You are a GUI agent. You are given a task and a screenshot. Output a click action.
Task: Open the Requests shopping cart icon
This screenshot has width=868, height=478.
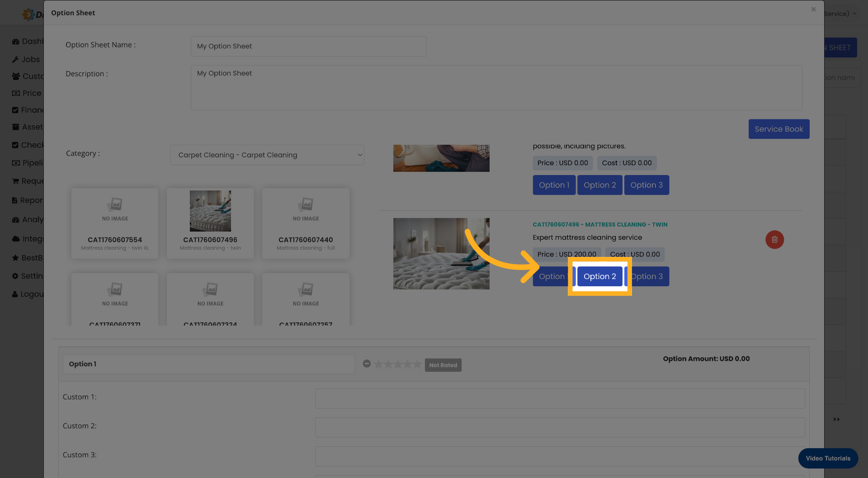click(x=16, y=181)
